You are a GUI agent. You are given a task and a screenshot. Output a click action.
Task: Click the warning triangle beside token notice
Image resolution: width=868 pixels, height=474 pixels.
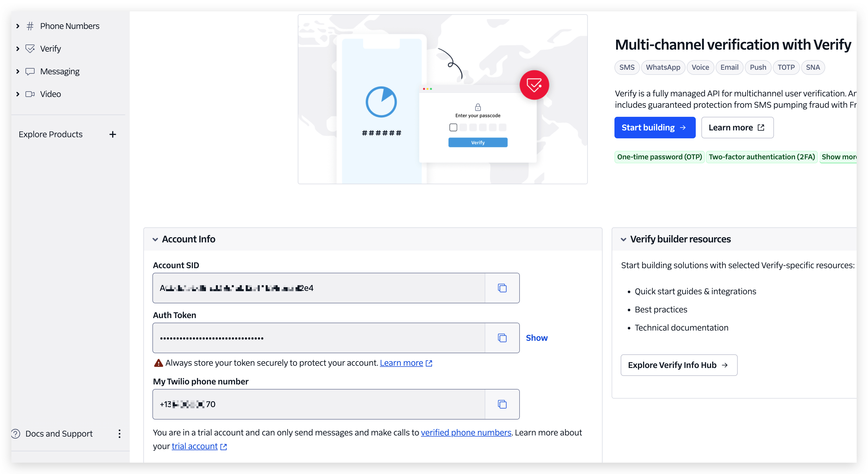tap(158, 363)
